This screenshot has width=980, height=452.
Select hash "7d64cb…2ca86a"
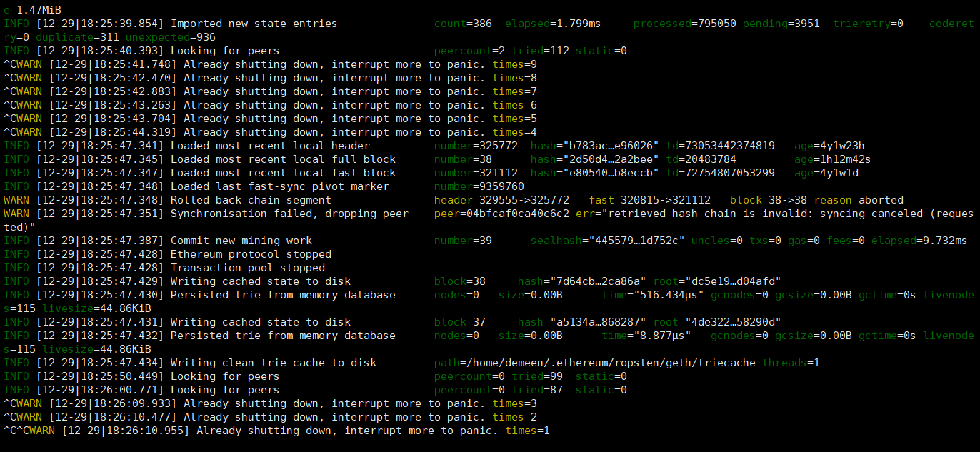(582, 281)
